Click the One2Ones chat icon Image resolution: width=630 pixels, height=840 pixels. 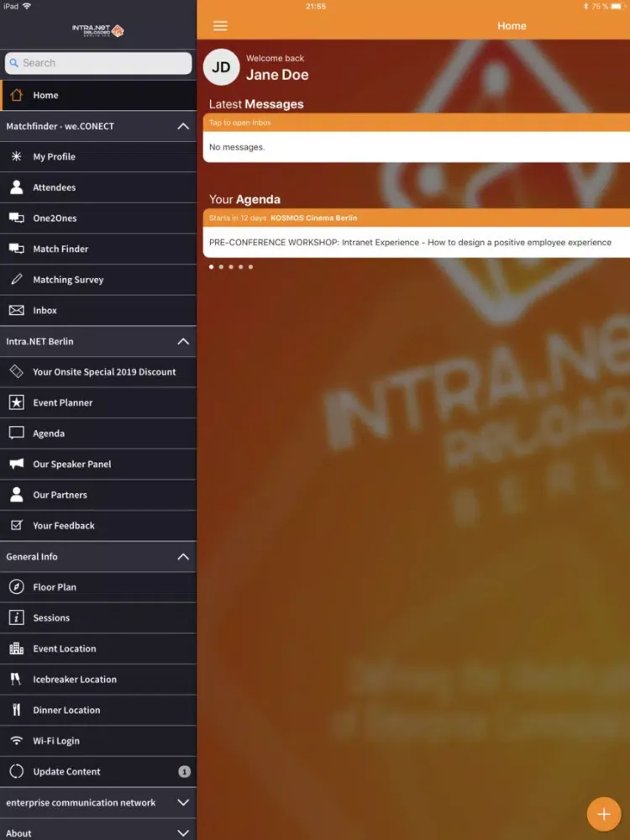coord(17,218)
